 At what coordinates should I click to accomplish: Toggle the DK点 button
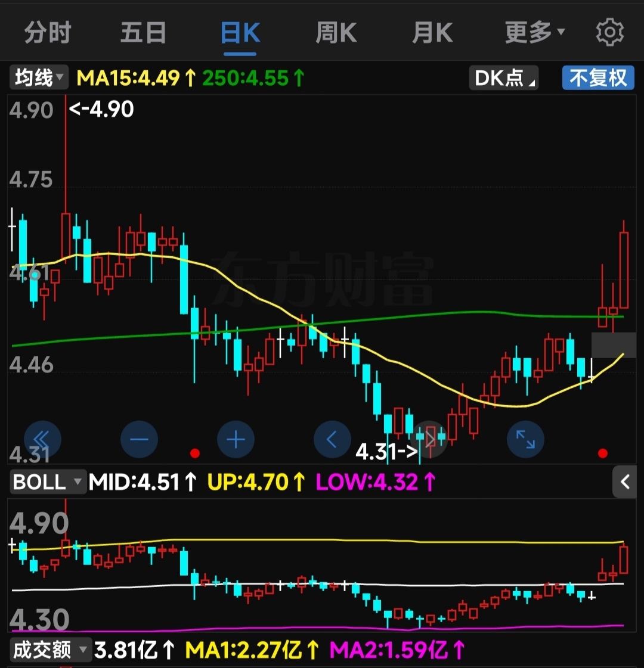[504, 77]
